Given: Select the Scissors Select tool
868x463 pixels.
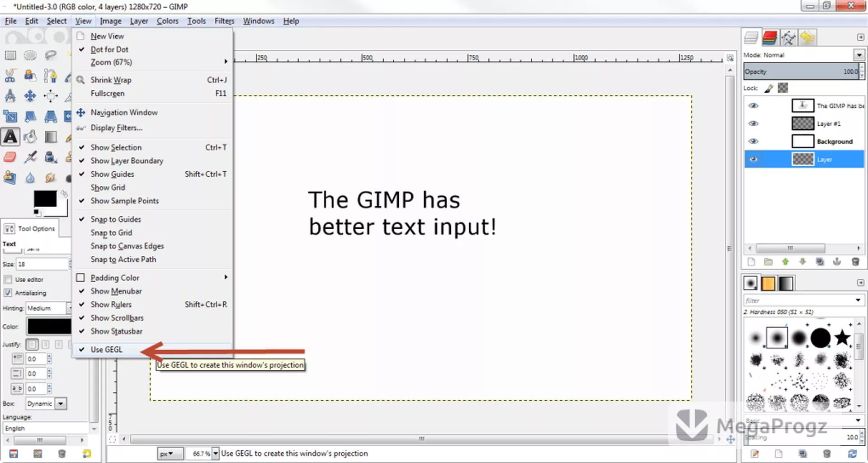Looking at the screenshot, I should pos(10,76).
